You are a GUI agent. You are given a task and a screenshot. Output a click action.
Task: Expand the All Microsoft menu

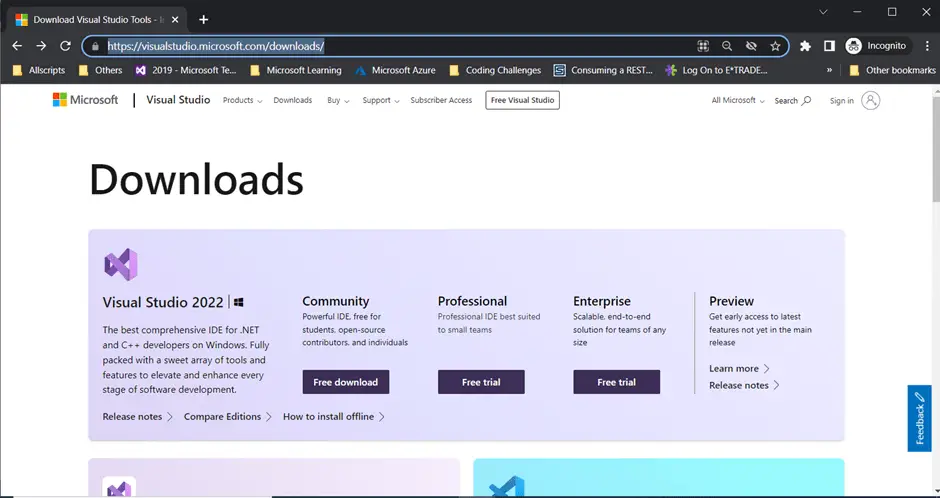pos(738,100)
